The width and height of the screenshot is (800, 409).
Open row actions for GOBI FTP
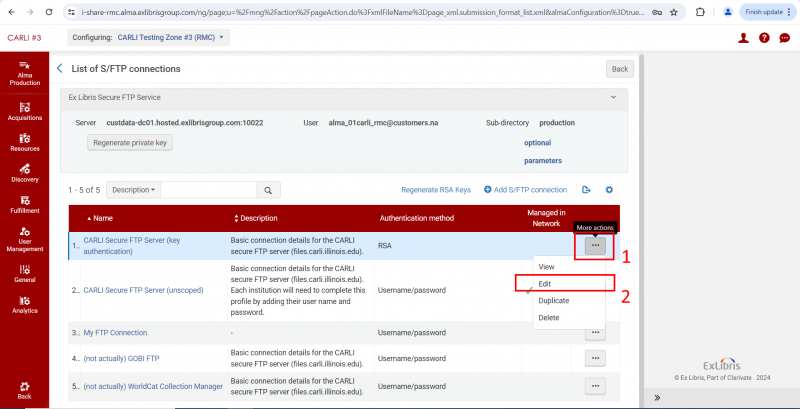[595, 358]
